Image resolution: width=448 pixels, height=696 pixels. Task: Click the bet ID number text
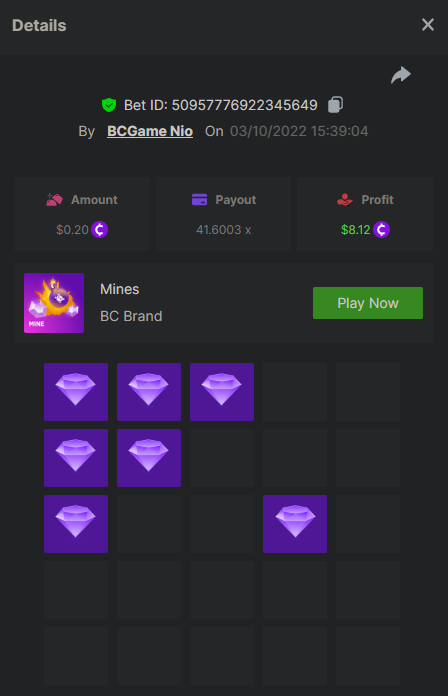pyautogui.click(x=245, y=105)
